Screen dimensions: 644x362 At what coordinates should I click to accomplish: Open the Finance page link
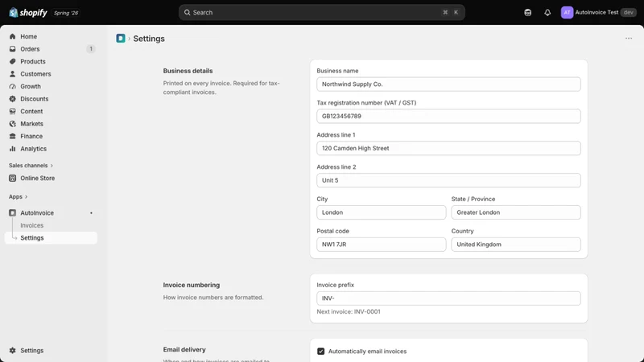[x=31, y=136]
